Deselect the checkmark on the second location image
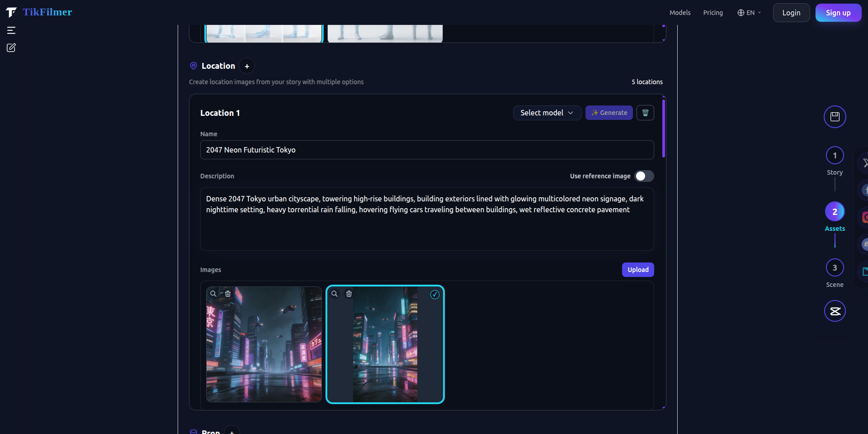The image size is (868, 434). pyautogui.click(x=434, y=295)
